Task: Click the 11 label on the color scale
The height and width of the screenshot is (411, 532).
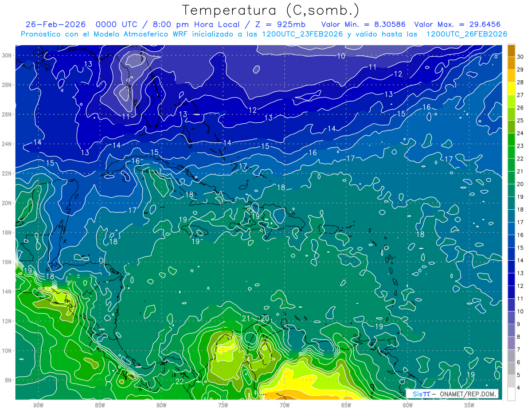Action: point(520,299)
